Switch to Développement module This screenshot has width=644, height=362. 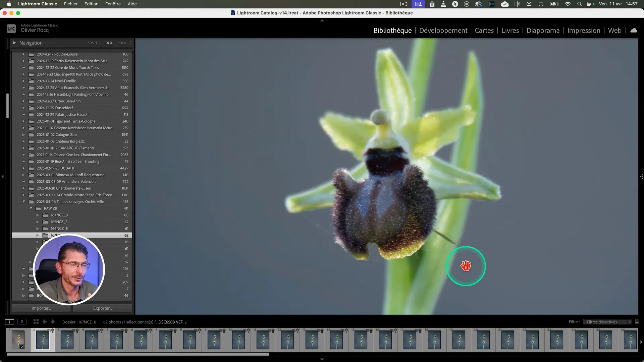click(443, 31)
